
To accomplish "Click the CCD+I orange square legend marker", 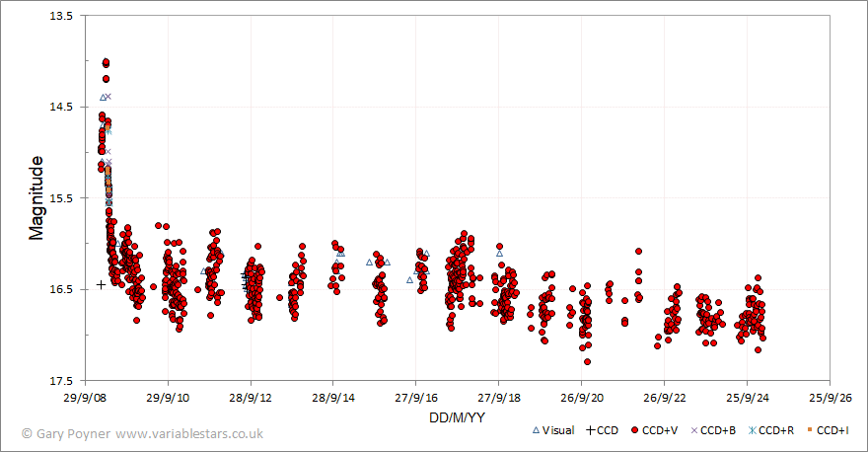I will [811, 430].
